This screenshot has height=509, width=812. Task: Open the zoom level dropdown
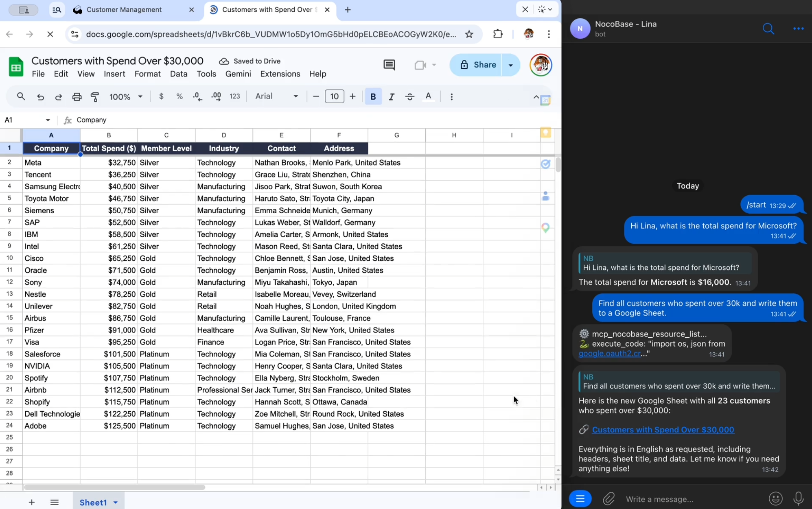(x=126, y=97)
